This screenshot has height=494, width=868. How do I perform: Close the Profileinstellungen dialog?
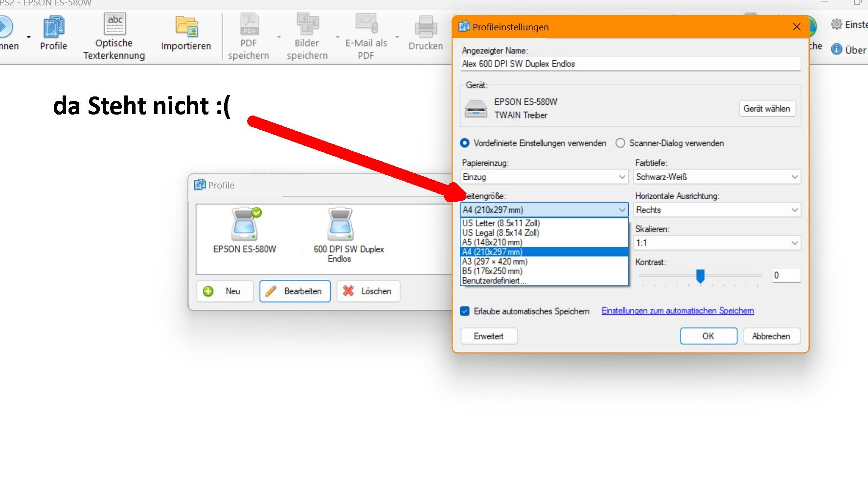click(797, 27)
